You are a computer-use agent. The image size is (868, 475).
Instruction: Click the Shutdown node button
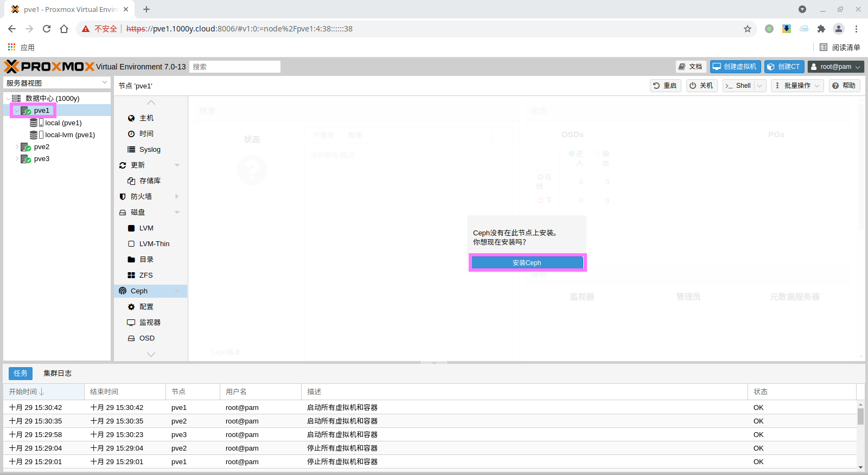(701, 86)
